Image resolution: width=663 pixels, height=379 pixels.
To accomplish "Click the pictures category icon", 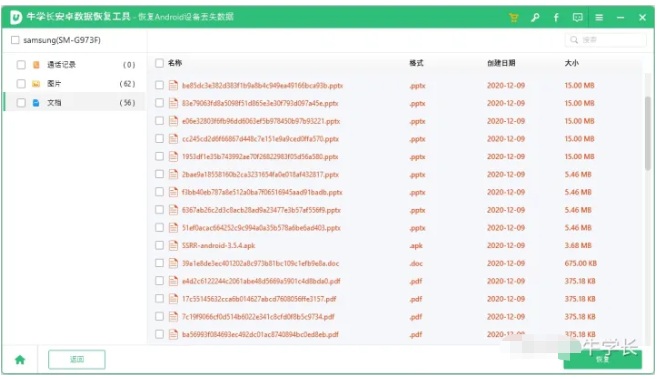I will [x=36, y=84].
